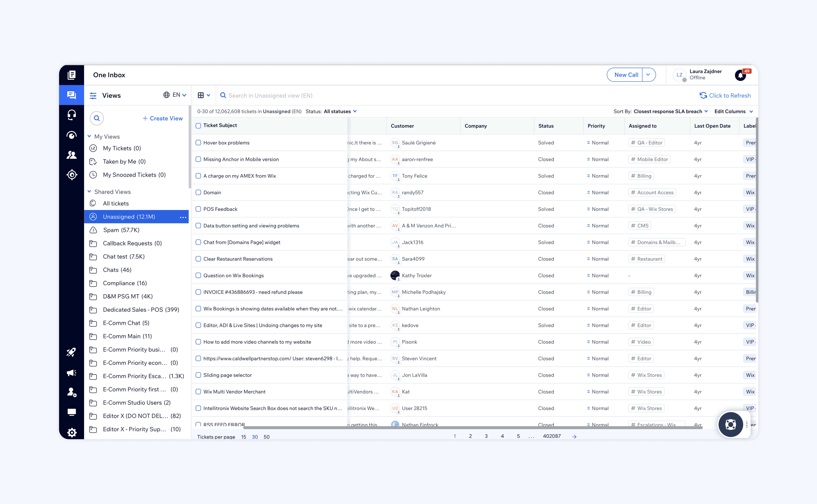Select the Spam (57.7K) view

point(121,230)
